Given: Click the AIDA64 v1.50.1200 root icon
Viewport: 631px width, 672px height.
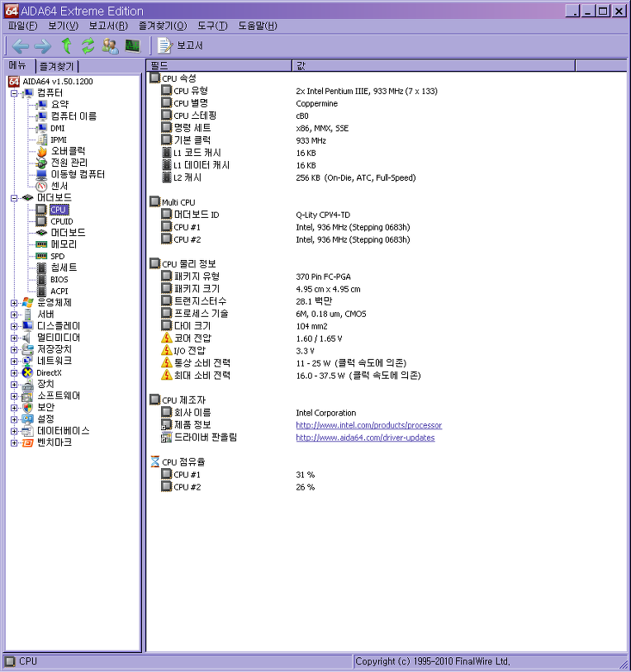Looking at the screenshot, I should tap(14, 82).
